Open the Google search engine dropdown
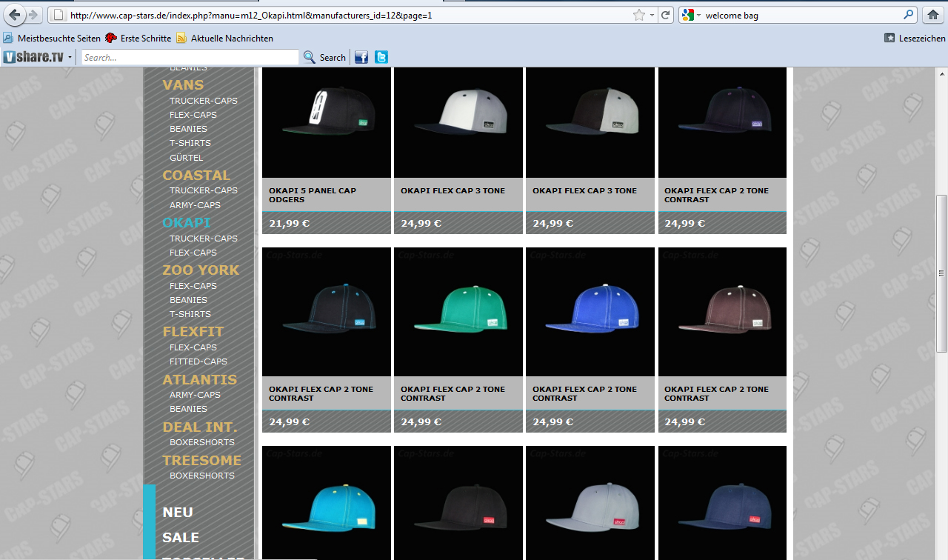The height and width of the screenshot is (560, 948). pyautogui.click(x=692, y=15)
